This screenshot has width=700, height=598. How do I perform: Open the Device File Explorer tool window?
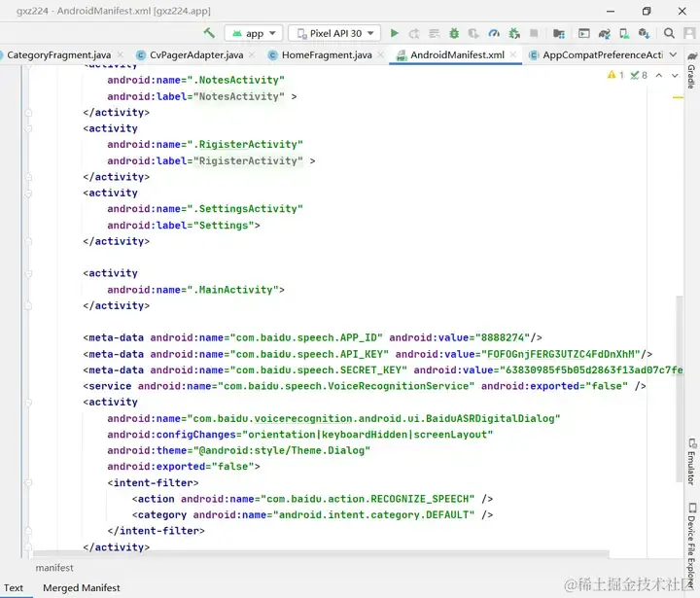691,547
